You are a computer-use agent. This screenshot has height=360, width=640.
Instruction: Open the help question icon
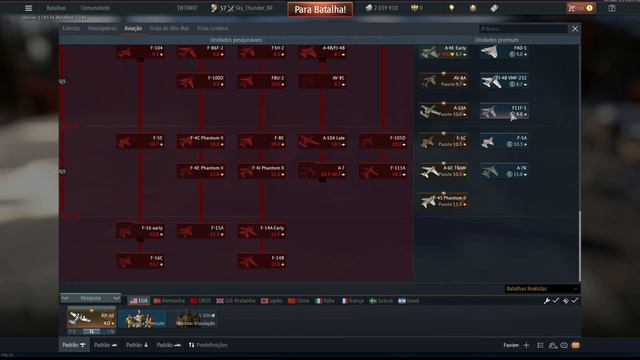click(611, 8)
